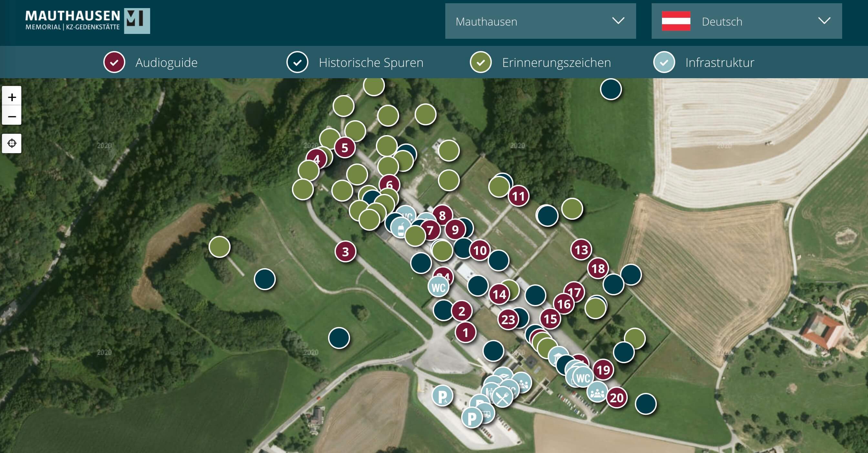This screenshot has width=868, height=453.
Task: Select audioguide marker number 13
Action: (581, 250)
